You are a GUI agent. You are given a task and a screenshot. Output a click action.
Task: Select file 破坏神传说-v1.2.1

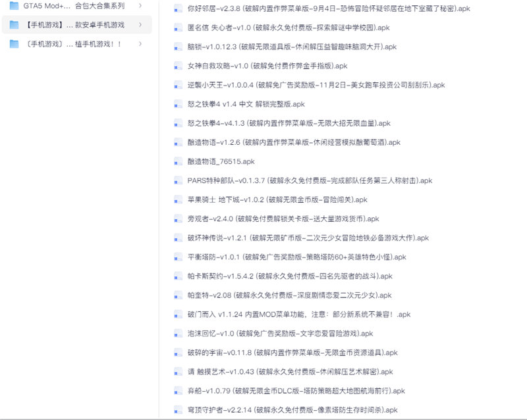[x=308, y=238]
